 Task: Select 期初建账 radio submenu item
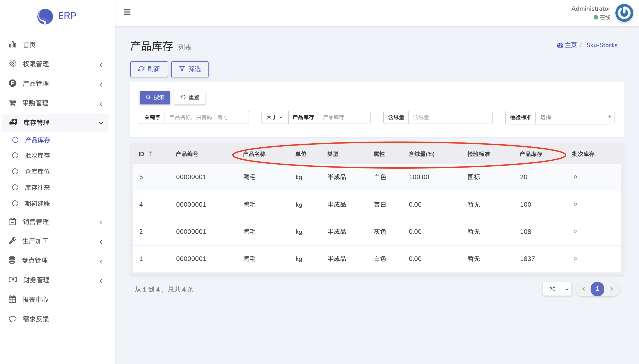[x=37, y=204]
